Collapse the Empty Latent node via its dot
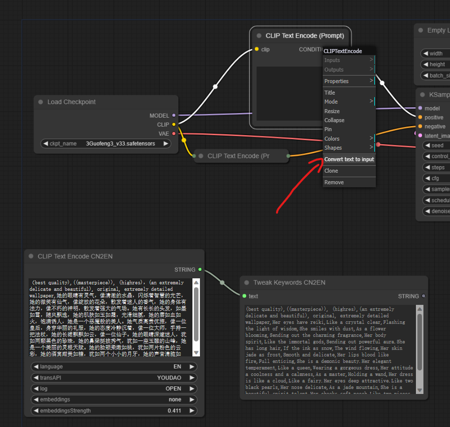 [421, 30]
